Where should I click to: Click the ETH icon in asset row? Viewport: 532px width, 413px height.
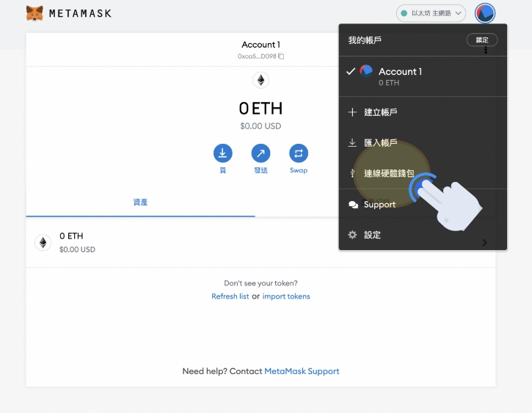tap(43, 242)
